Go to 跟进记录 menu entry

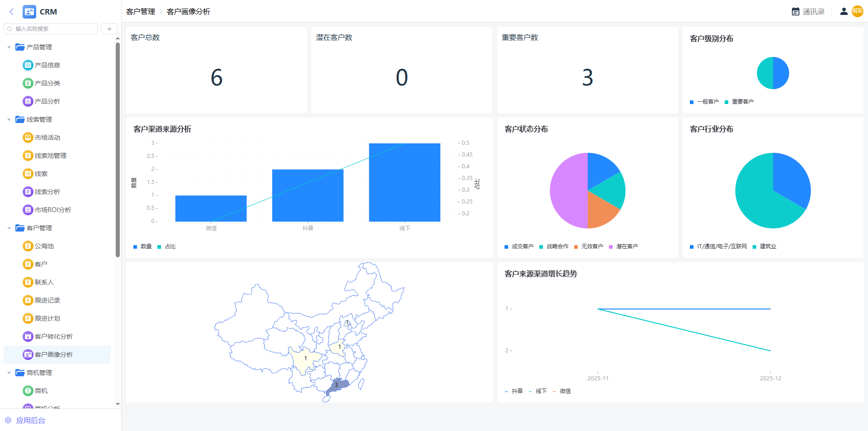[x=47, y=300]
